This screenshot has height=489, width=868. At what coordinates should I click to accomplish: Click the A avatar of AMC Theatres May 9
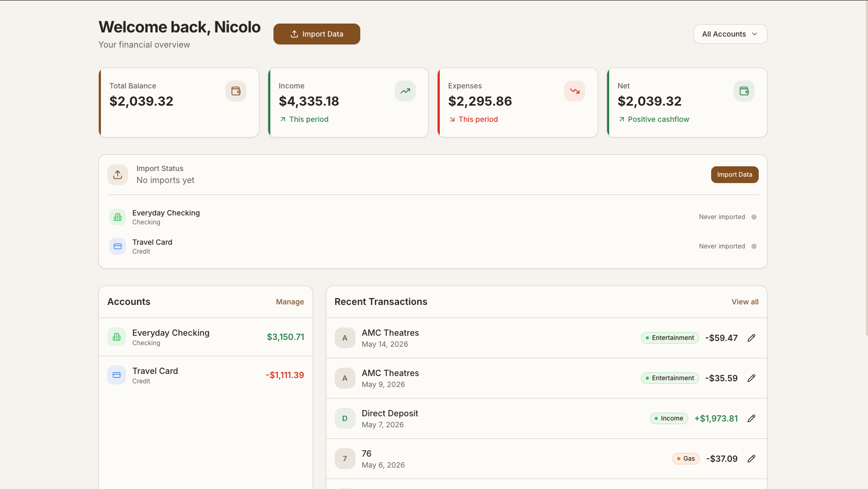tap(345, 378)
